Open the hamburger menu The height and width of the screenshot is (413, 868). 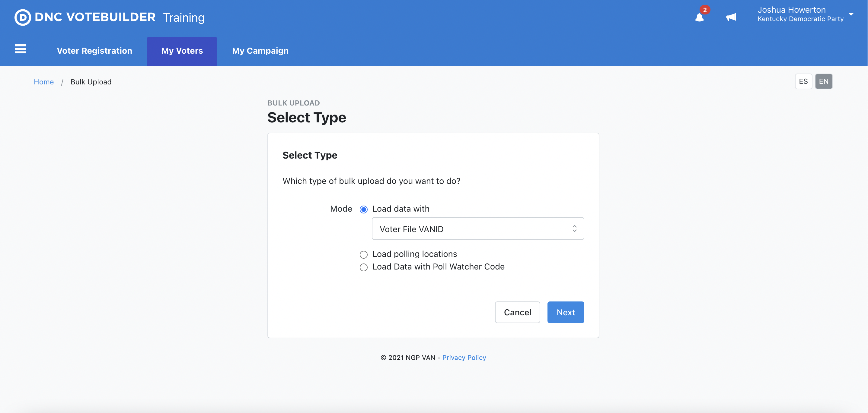(20, 49)
